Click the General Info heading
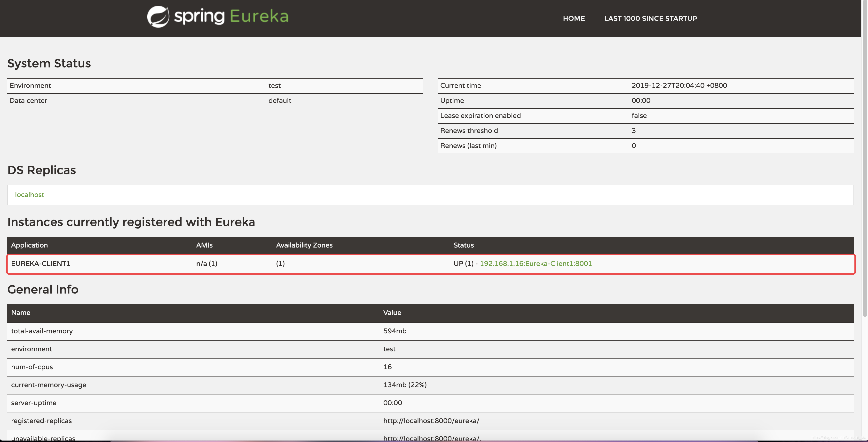Screen dimensions: 868x442 (43, 289)
